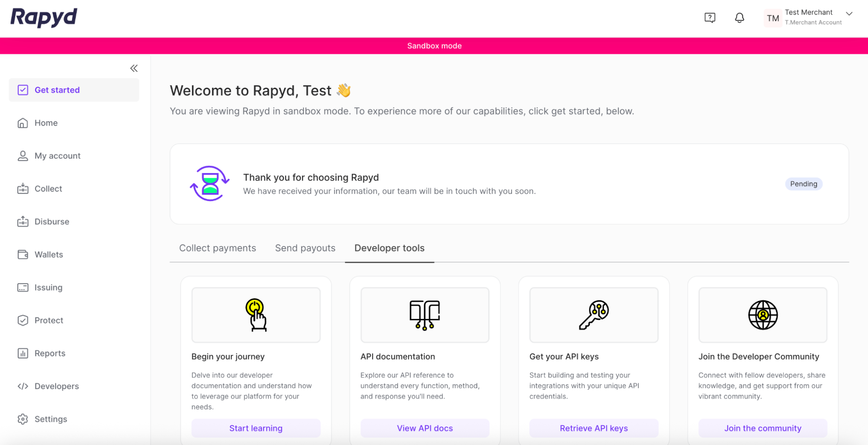Viewport: 868px width, 445px height.
Task: Collapse the left sidebar
Action: tap(134, 68)
